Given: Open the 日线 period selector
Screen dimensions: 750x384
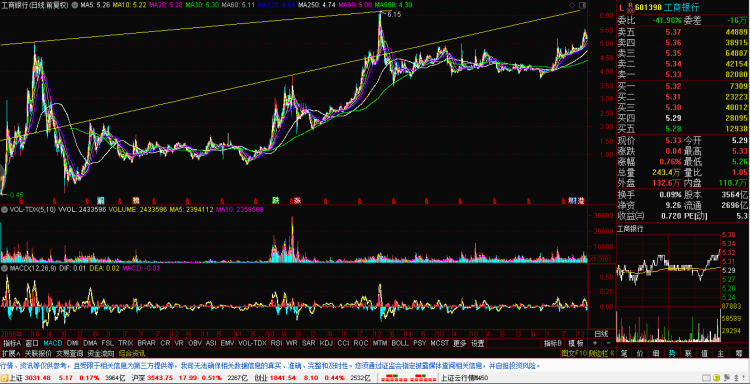Looking at the screenshot, I should pyautogui.click(x=601, y=333).
